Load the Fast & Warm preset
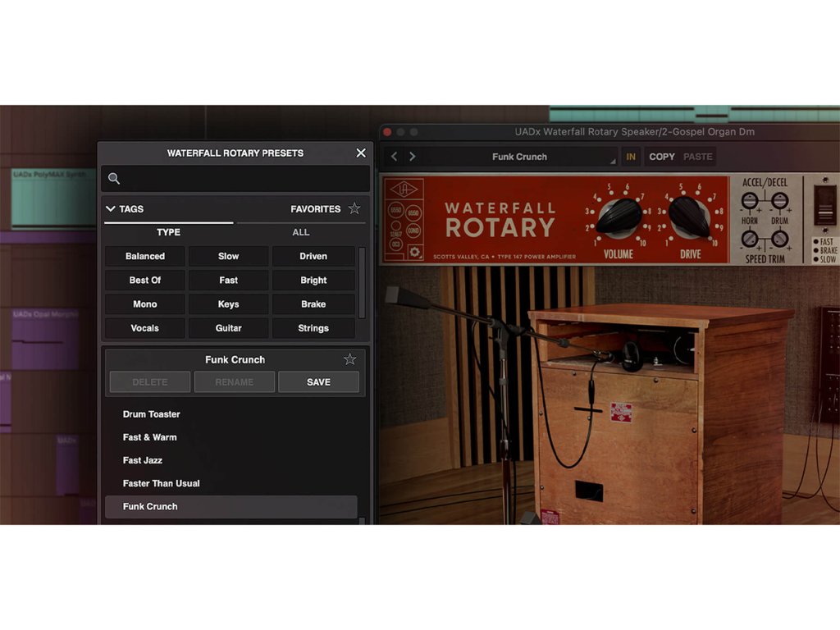The height and width of the screenshot is (630, 840). 231,437
